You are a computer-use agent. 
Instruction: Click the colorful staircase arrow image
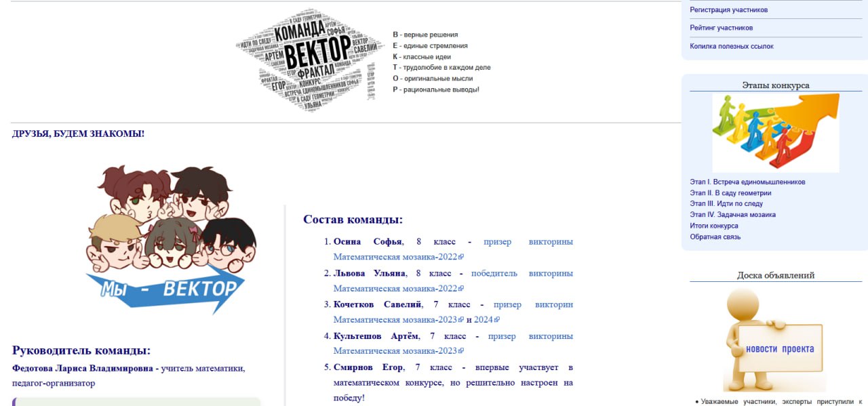pyautogui.click(x=775, y=133)
